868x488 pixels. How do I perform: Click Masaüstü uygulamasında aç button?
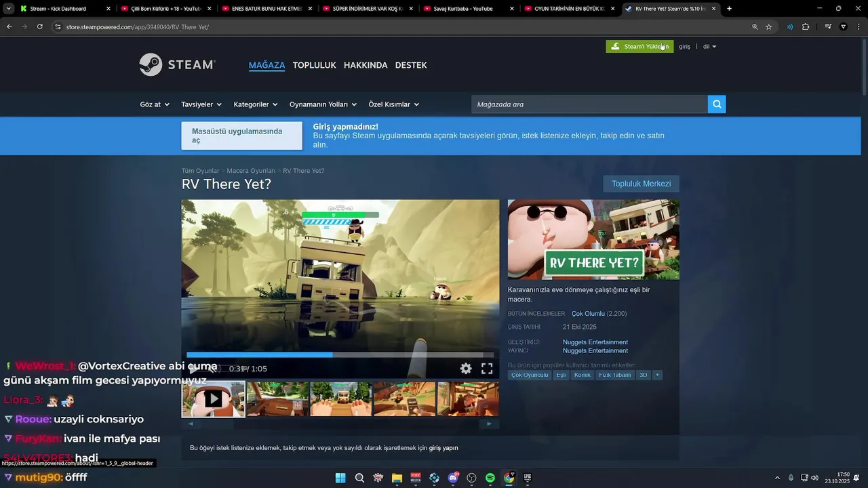[241, 136]
